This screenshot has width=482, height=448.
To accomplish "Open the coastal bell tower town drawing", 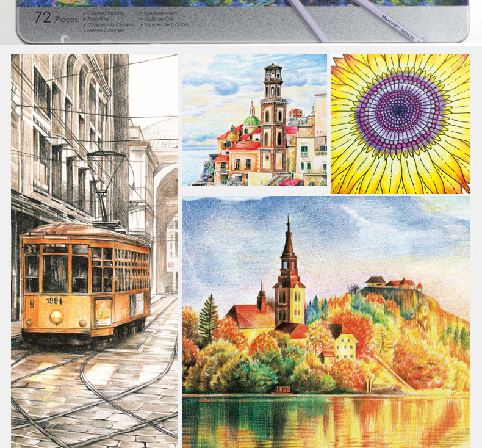I will 254,120.
